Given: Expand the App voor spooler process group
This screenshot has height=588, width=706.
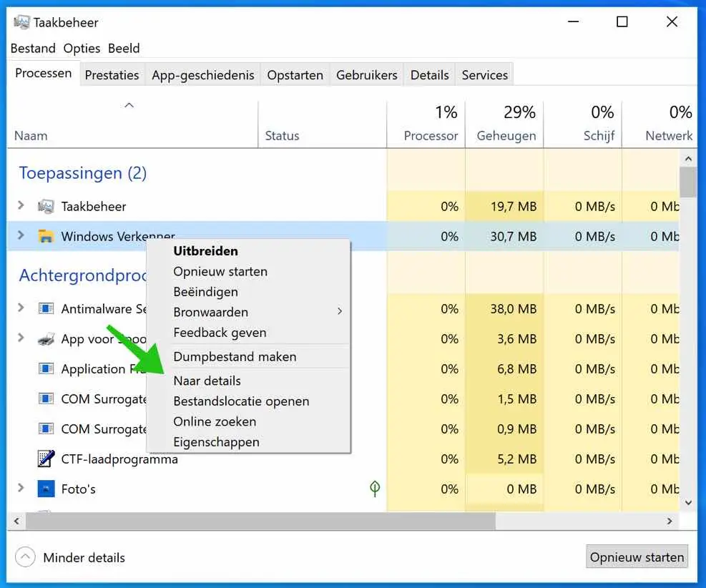Looking at the screenshot, I should pyautogui.click(x=21, y=338).
